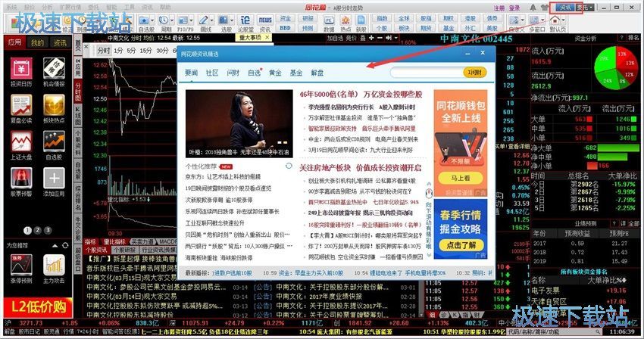Image resolution: width=644 pixels, height=339 pixels.
Task: Click 点击了解 button in spring ad
Action: (461, 245)
